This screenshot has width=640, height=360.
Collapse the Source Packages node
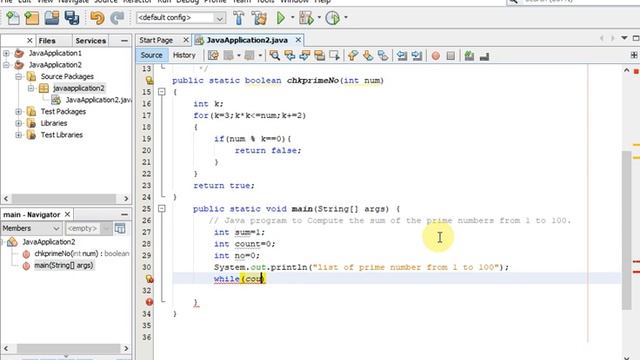[x=18, y=77]
